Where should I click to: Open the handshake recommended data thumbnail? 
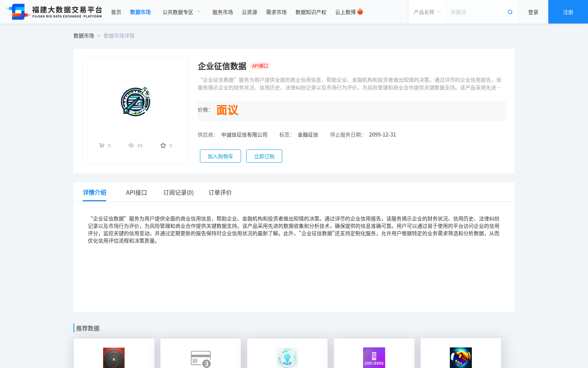(x=461, y=358)
